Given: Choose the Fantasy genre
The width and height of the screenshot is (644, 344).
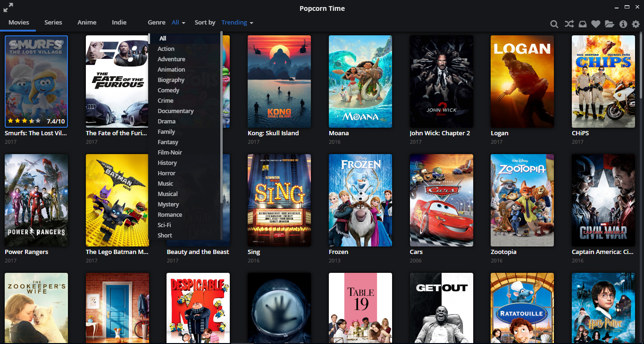Looking at the screenshot, I should click(x=185, y=142).
